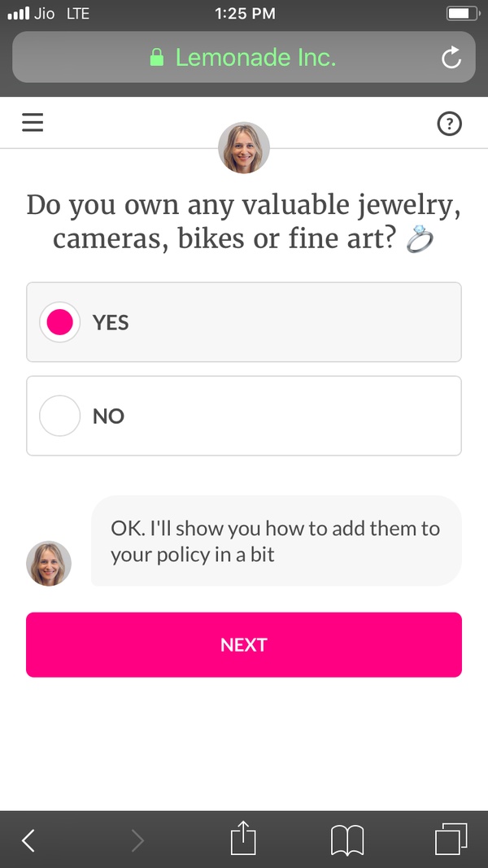Tap the battery indicator in the status bar
Screen dimensions: 488x868
pyautogui.click(x=462, y=12)
